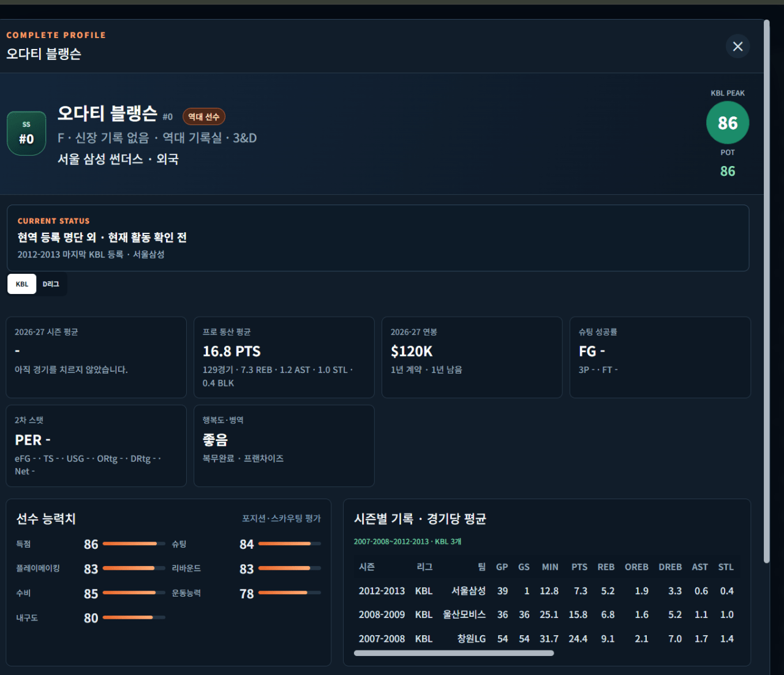
Task: Click the 리바운드 rating bar
Action: 290,568
